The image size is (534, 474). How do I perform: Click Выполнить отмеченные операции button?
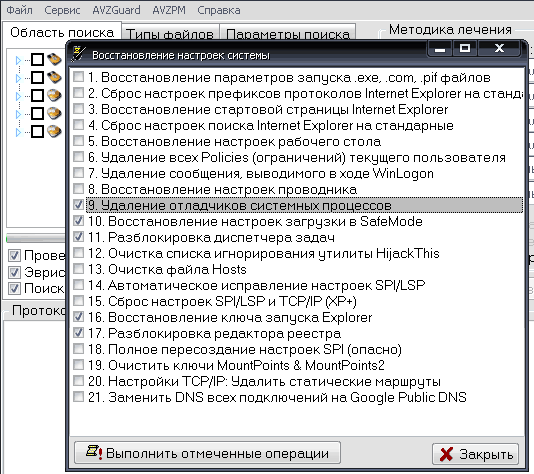coord(207,453)
